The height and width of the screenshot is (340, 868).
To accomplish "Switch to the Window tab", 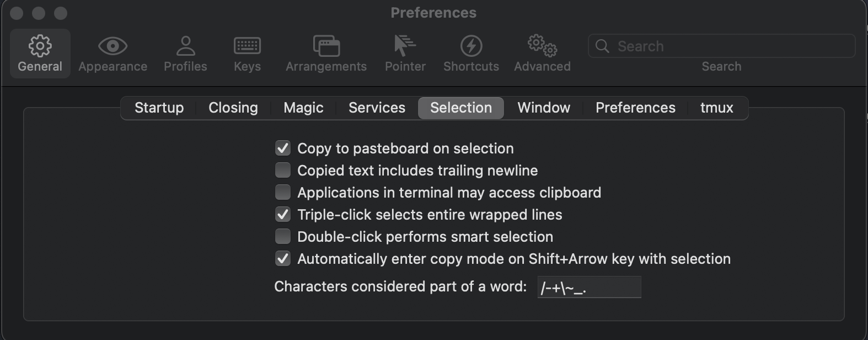I will pyautogui.click(x=543, y=108).
